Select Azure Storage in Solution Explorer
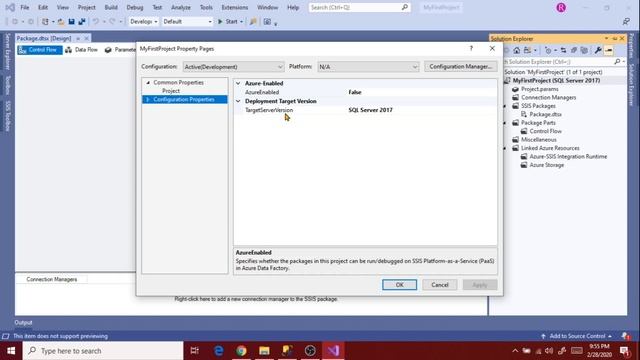This screenshot has height=360, width=640. click(547, 165)
